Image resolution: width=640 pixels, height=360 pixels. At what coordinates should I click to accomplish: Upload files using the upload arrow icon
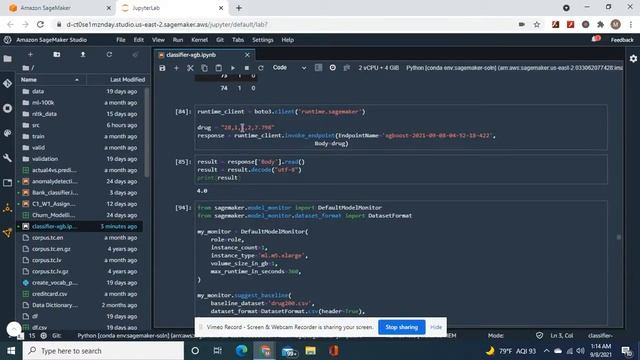83,54
